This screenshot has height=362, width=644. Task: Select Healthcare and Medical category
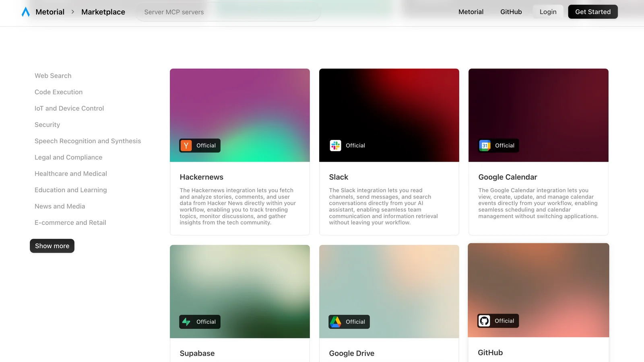[71, 174]
